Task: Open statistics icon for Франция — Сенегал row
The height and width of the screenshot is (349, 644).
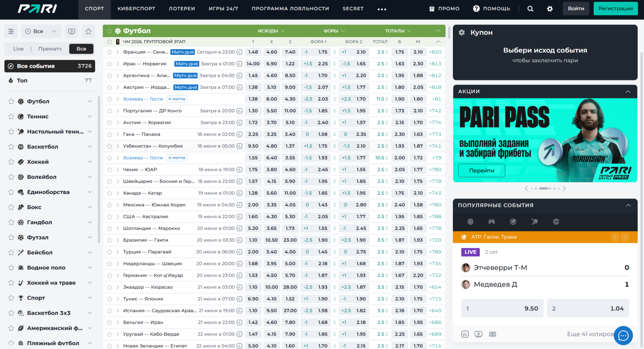Action: coord(240,52)
